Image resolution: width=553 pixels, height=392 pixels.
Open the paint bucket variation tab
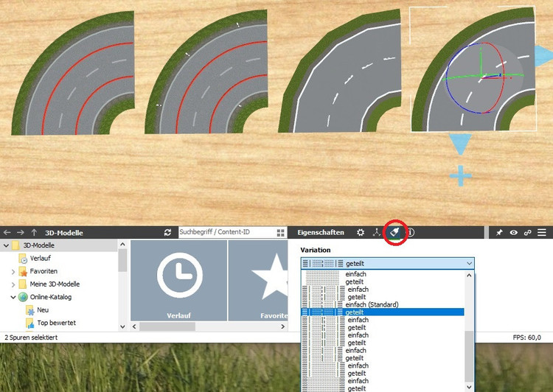pyautogui.click(x=394, y=233)
